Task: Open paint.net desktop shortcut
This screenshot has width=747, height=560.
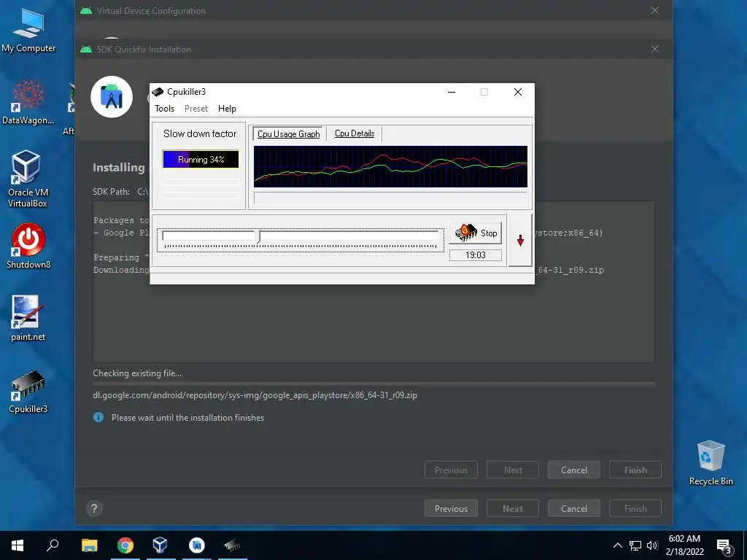Action: (x=28, y=318)
